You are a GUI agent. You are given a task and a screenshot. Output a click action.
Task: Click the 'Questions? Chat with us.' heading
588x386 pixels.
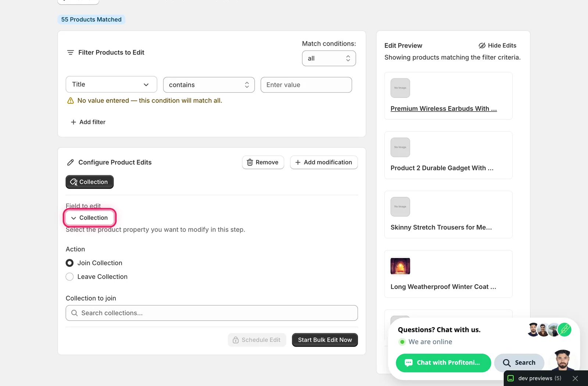click(x=439, y=330)
